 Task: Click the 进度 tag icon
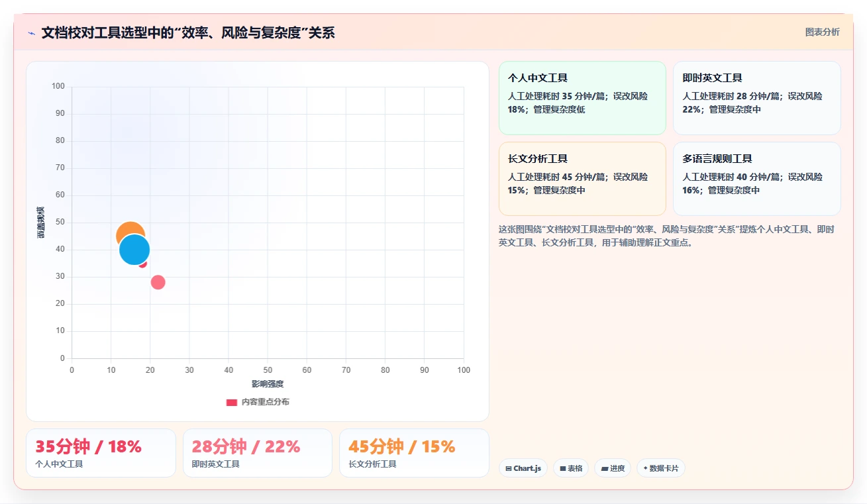(604, 469)
